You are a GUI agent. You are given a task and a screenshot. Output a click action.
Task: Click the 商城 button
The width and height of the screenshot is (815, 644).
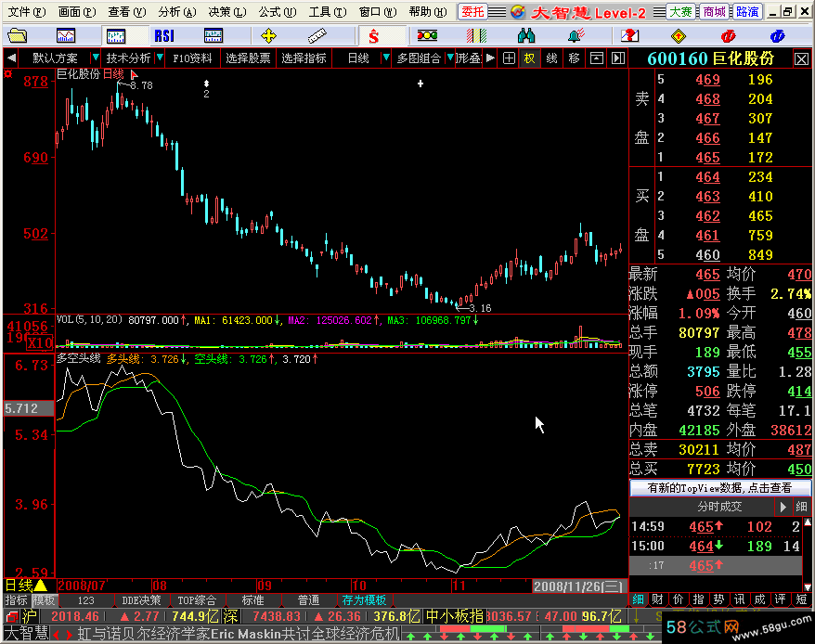[x=714, y=11]
